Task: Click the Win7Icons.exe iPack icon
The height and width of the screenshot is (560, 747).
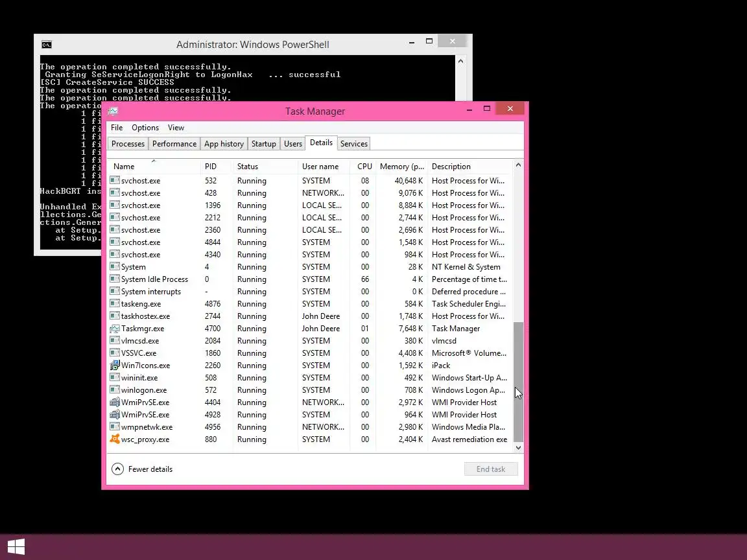Action: pyautogui.click(x=114, y=366)
